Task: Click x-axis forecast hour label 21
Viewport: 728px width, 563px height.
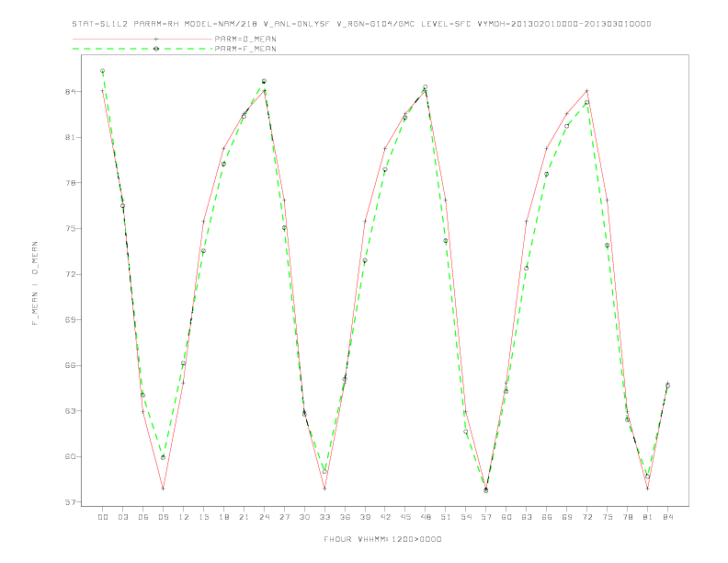Action: 244,517
